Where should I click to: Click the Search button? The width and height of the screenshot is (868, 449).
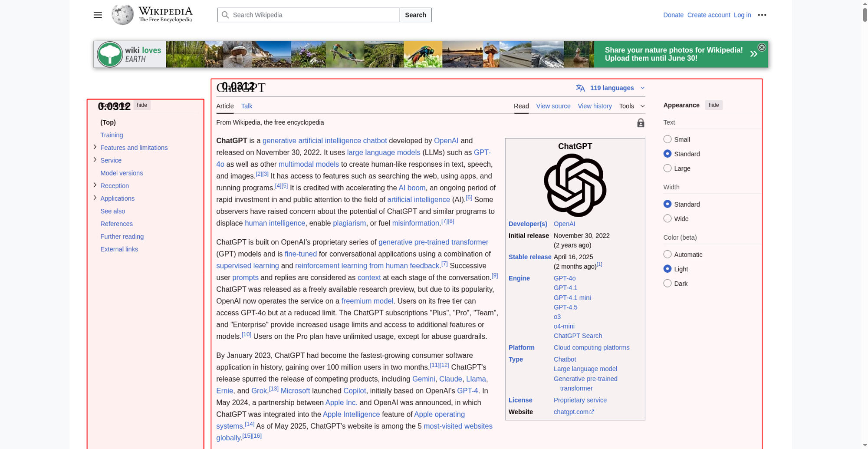(415, 15)
